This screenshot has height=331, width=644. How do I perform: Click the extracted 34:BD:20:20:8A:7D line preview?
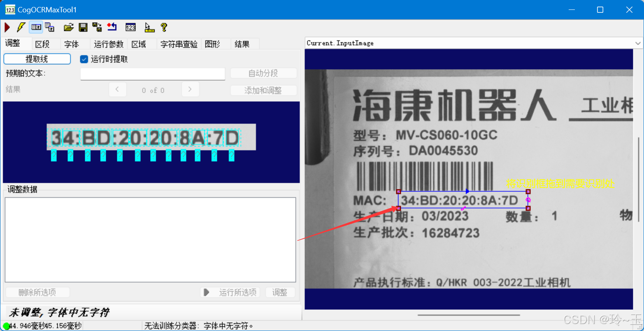pyautogui.click(x=151, y=137)
